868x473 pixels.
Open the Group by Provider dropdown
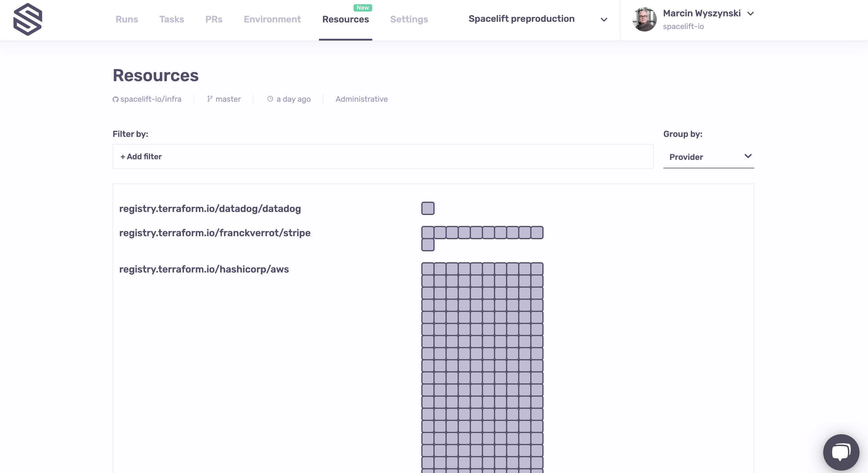pyautogui.click(x=708, y=157)
